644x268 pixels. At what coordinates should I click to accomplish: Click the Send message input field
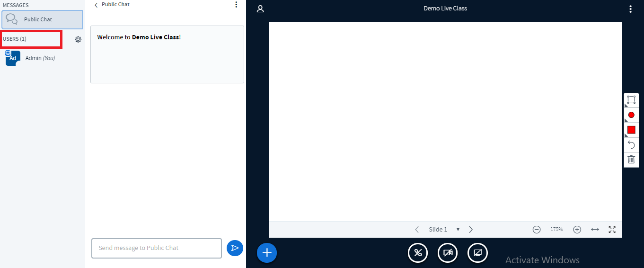[156, 248]
